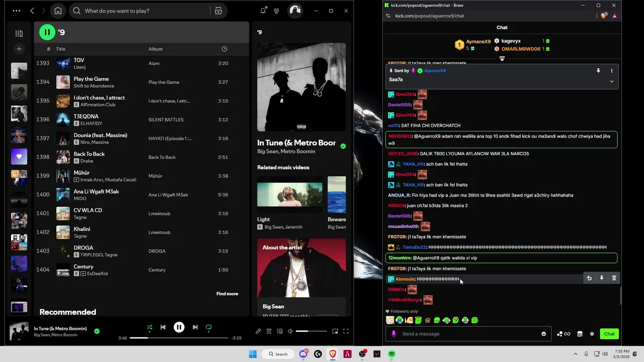The width and height of the screenshot is (644, 362).
Task: Open Spotify Home via the house icon
Action: pos(58,11)
